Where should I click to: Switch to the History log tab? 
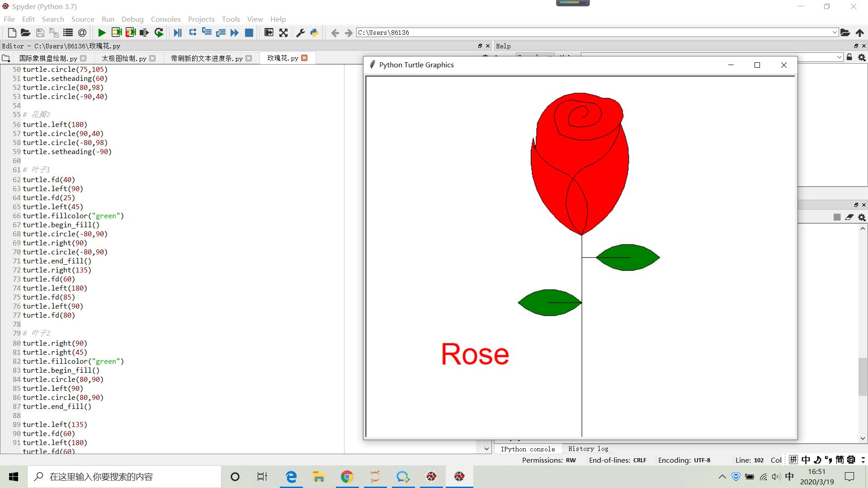(588, 449)
